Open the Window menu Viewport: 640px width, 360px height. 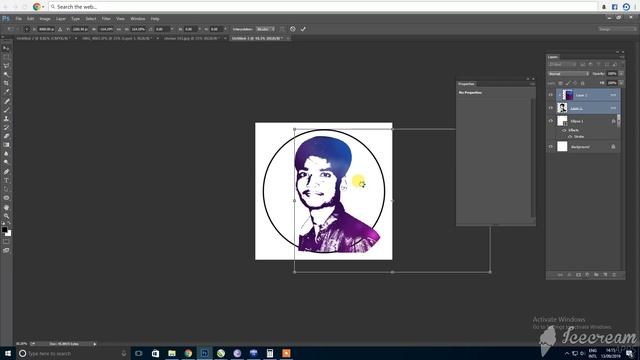(138, 19)
